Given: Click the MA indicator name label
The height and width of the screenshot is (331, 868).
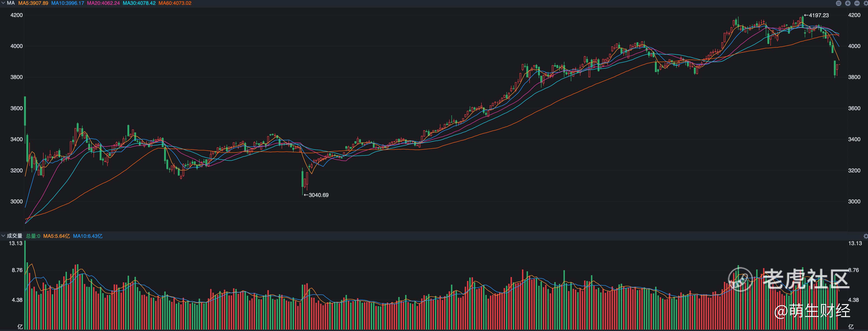Looking at the screenshot, I should tap(11, 3).
